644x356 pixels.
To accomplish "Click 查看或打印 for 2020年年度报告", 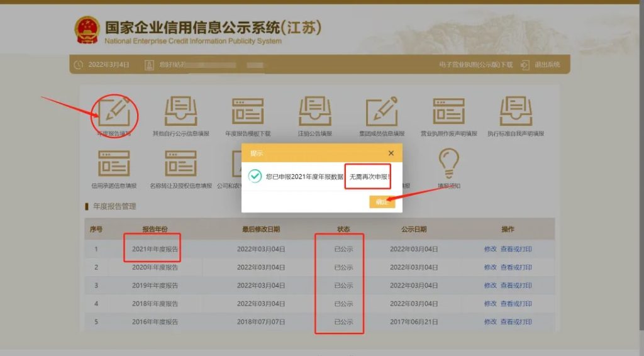I will 516,267.
